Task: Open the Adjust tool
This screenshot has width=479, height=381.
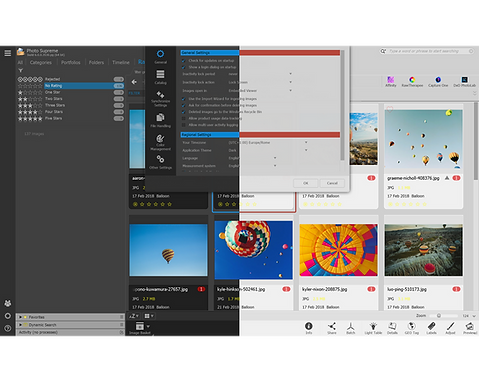Action: coord(450,327)
